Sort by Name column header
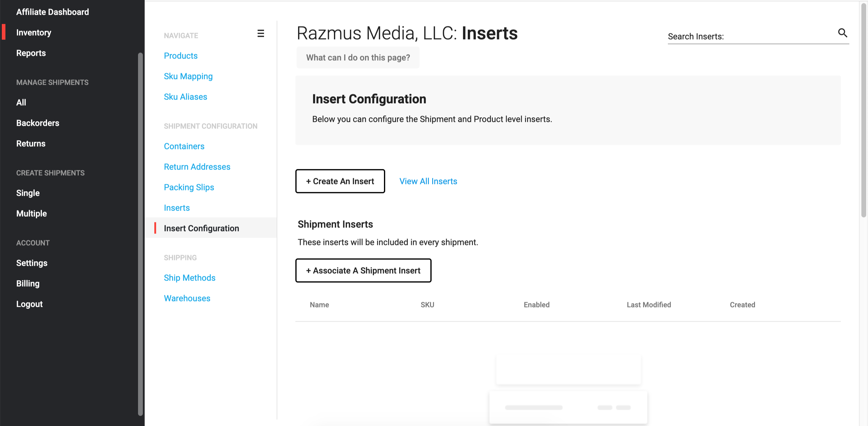The width and height of the screenshot is (868, 426). tap(319, 305)
